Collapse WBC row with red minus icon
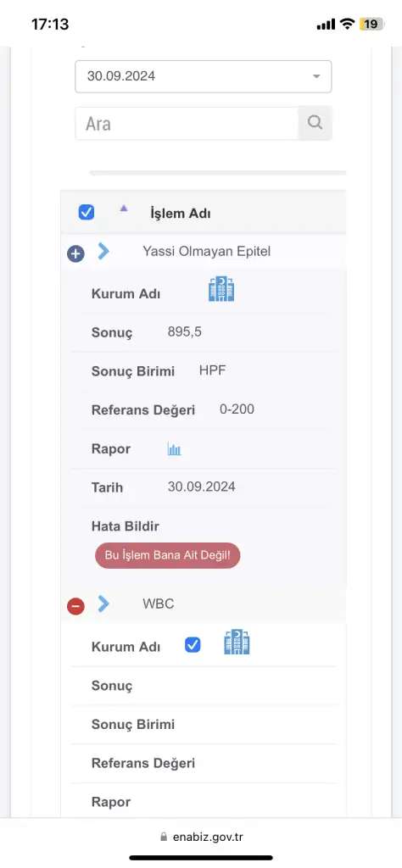 coord(75,606)
